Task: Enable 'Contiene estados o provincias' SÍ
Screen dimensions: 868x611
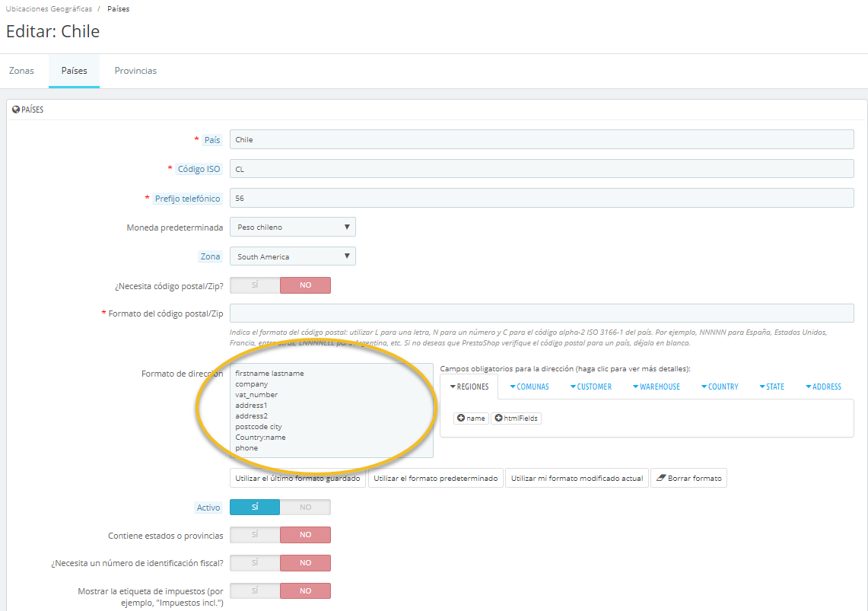Action: pos(255,535)
